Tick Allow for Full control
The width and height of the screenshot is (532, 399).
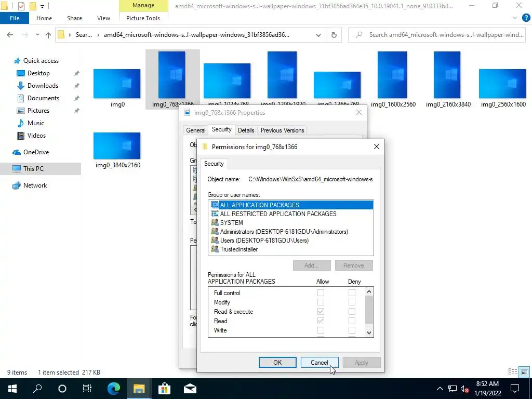[x=321, y=292]
